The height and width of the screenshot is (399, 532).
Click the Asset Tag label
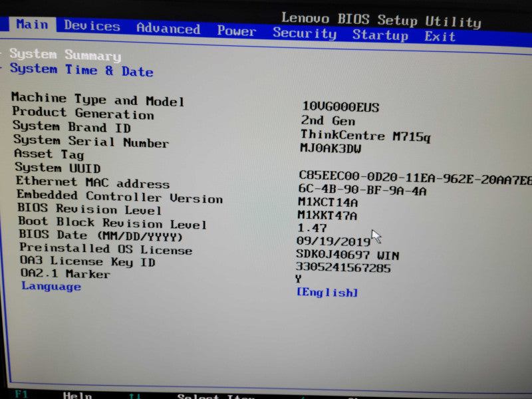(49, 154)
